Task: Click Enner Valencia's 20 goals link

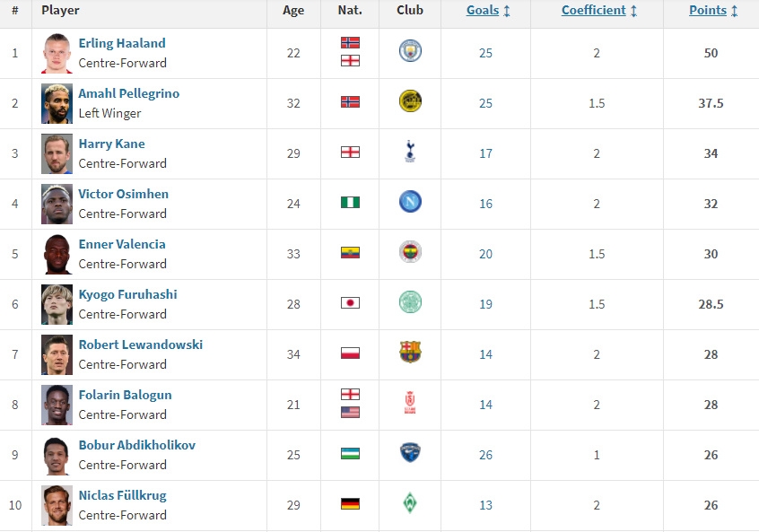Action: [485, 254]
